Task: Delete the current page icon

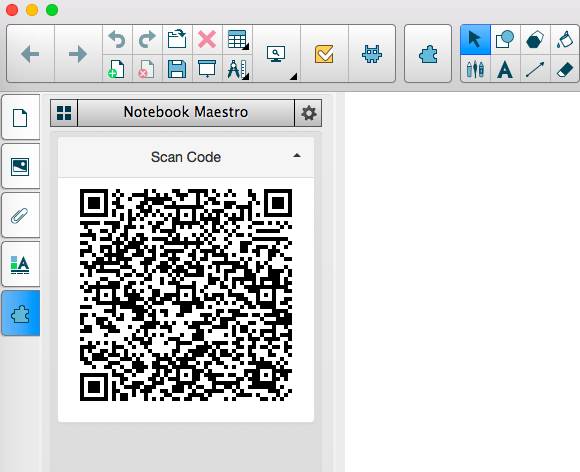Action: pyautogui.click(x=146, y=69)
